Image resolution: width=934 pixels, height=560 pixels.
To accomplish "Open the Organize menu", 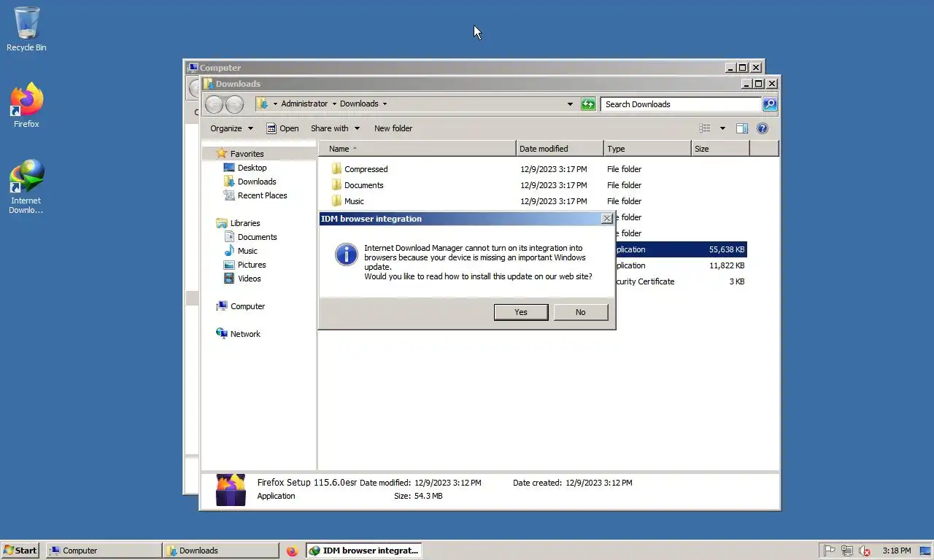I will click(231, 128).
